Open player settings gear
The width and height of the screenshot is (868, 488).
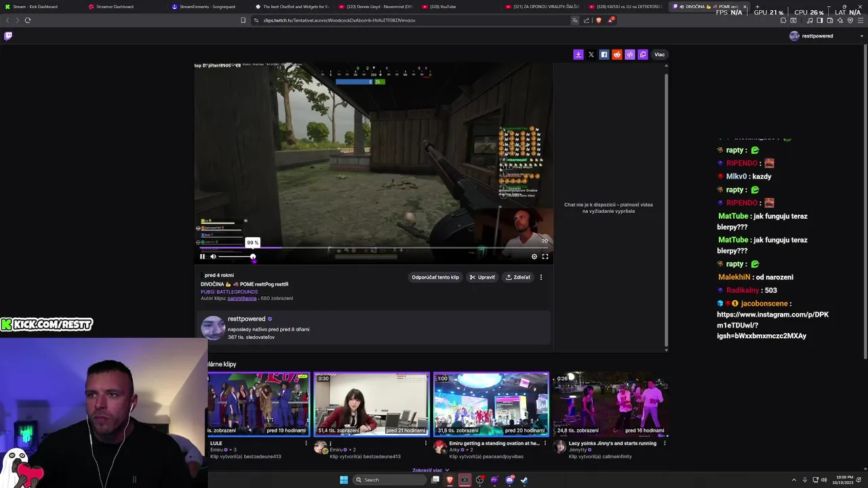click(x=534, y=256)
